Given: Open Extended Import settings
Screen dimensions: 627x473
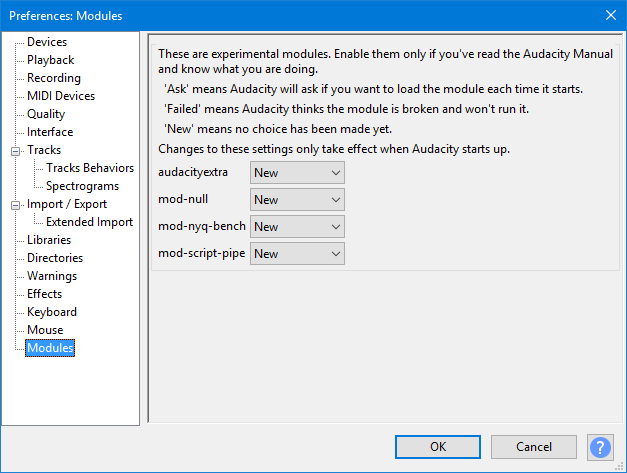Looking at the screenshot, I should [x=89, y=222].
